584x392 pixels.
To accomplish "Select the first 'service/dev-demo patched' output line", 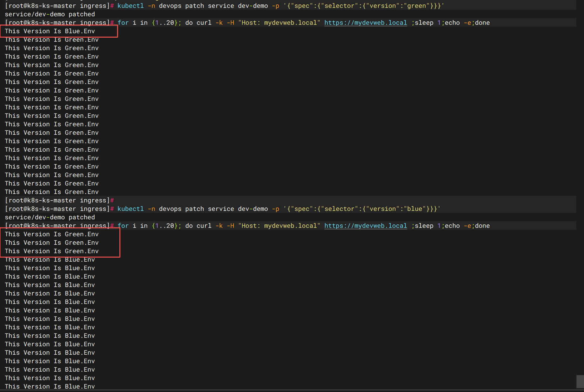I will (x=50, y=14).
